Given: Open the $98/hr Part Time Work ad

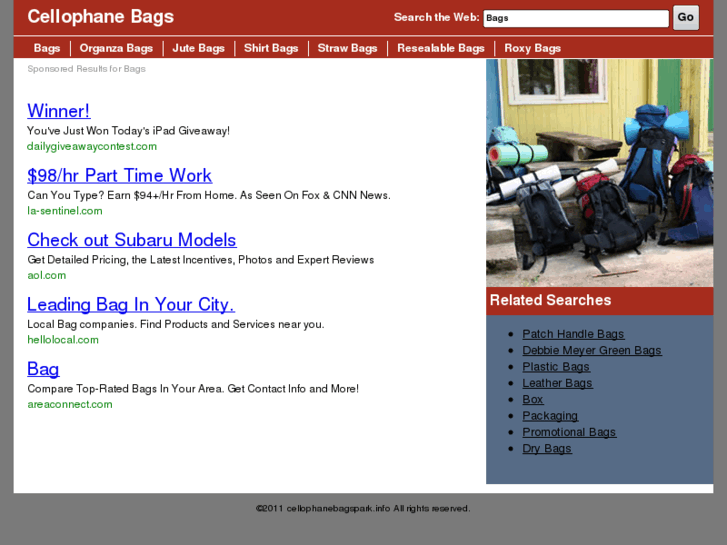Looking at the screenshot, I should coord(120,175).
